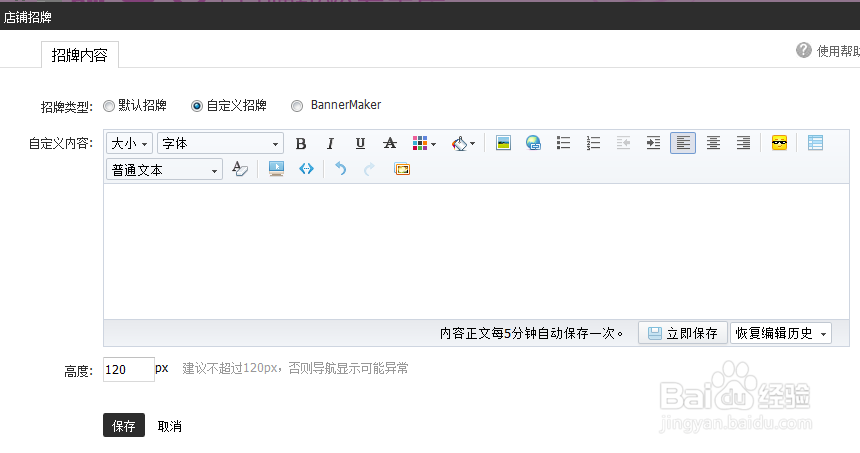This screenshot has width=860, height=453.
Task: Create a numbered list
Action: 593,143
